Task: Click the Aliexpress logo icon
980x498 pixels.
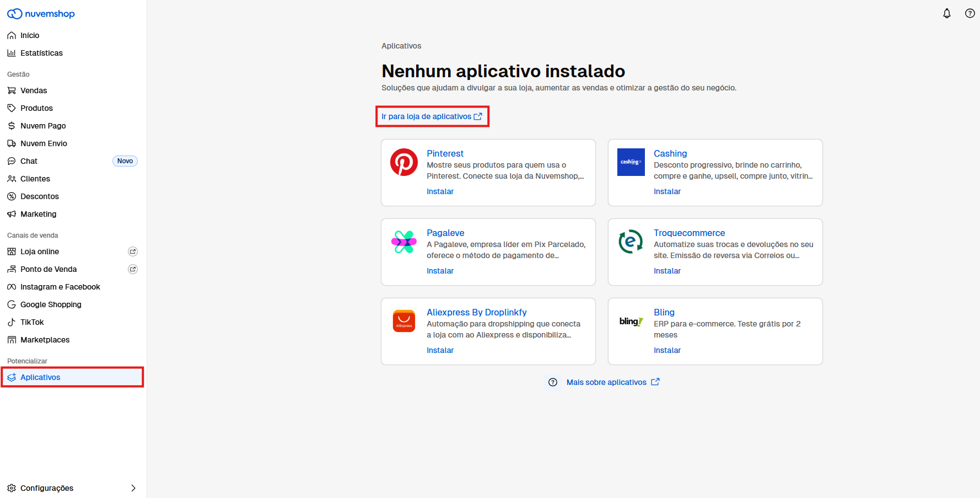Action: pyautogui.click(x=404, y=321)
